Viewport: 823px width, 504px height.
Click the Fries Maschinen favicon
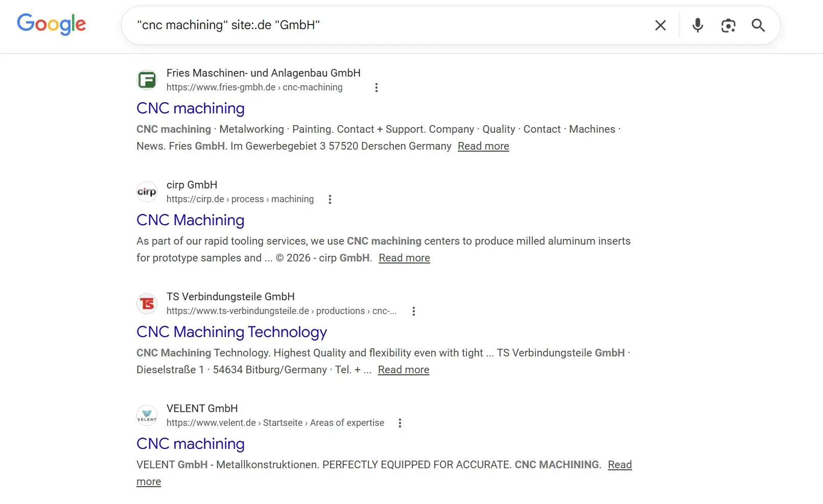[x=147, y=80]
